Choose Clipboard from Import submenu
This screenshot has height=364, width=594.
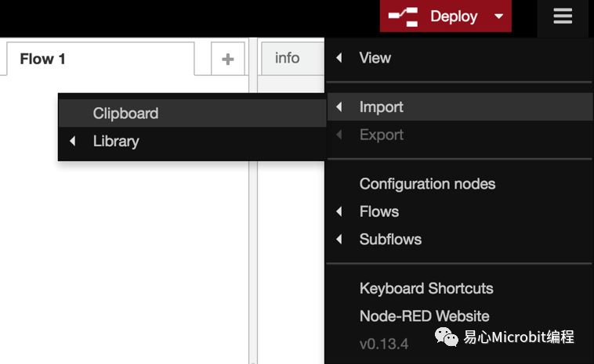(x=193, y=114)
